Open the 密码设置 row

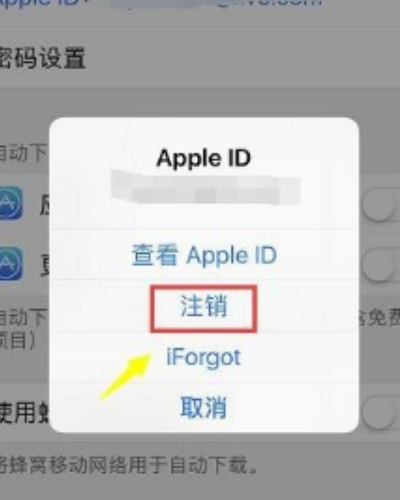[43, 58]
